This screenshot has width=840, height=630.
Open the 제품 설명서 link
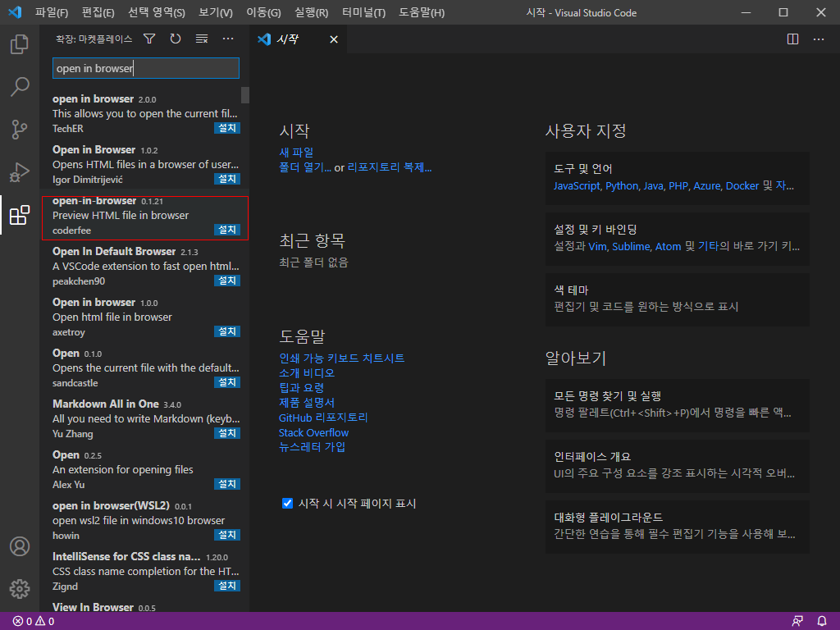coord(307,402)
